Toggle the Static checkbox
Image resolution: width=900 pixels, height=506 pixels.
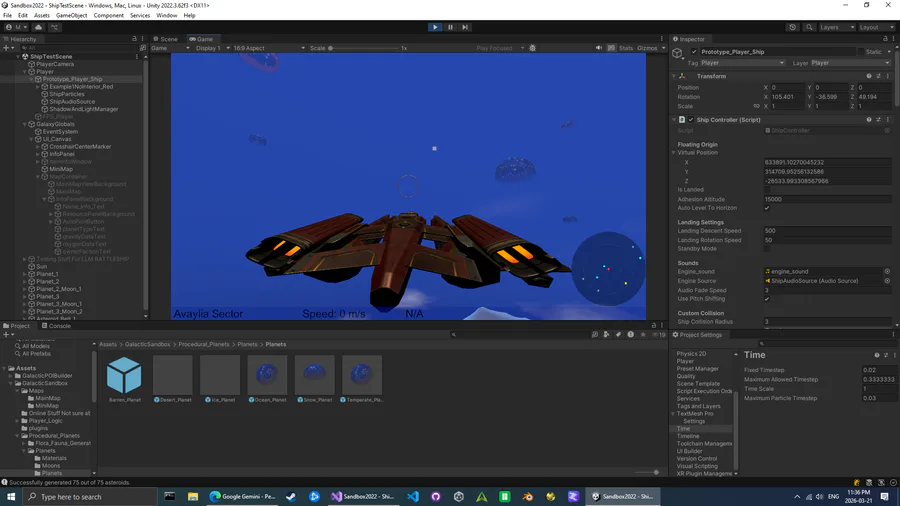coord(861,52)
